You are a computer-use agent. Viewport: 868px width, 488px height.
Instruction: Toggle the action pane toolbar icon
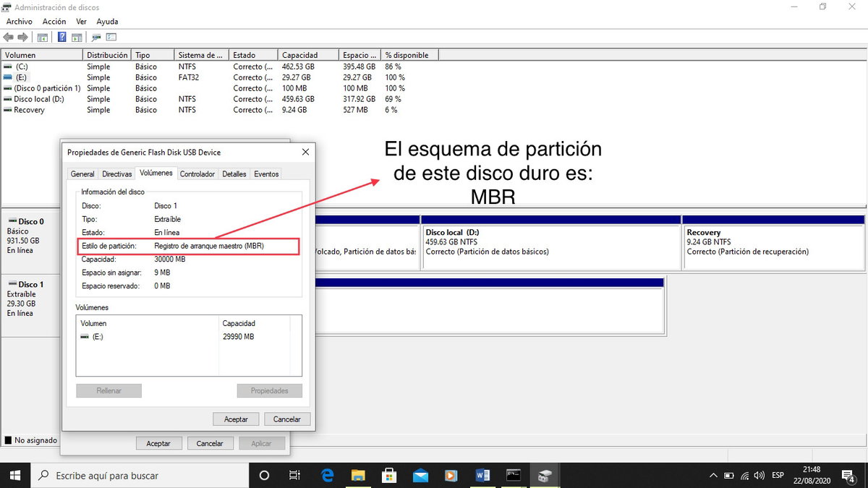click(x=76, y=37)
